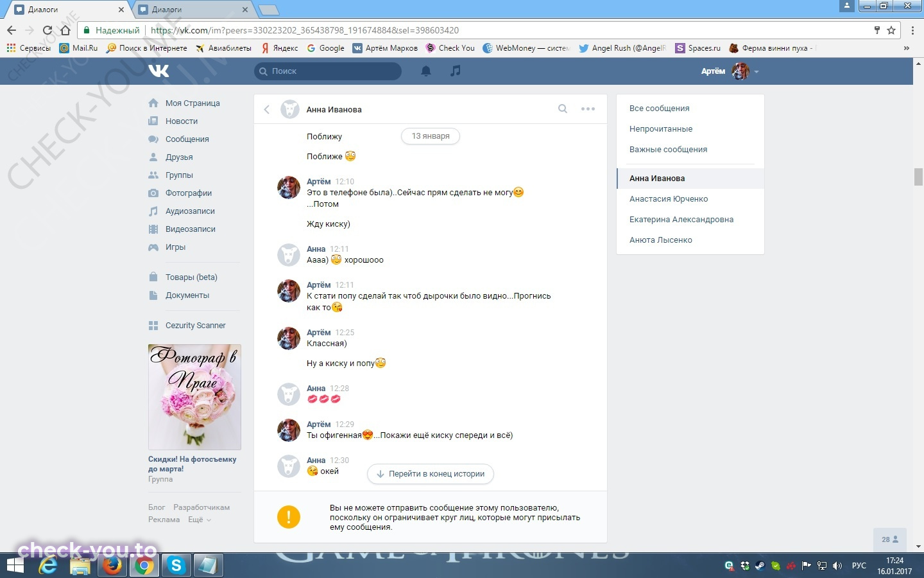924x578 pixels.
Task: Open the Реклама footer link
Action: pyautogui.click(x=164, y=520)
